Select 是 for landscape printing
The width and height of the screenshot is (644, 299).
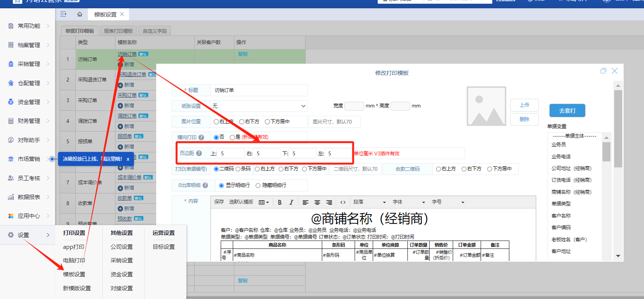point(232,138)
